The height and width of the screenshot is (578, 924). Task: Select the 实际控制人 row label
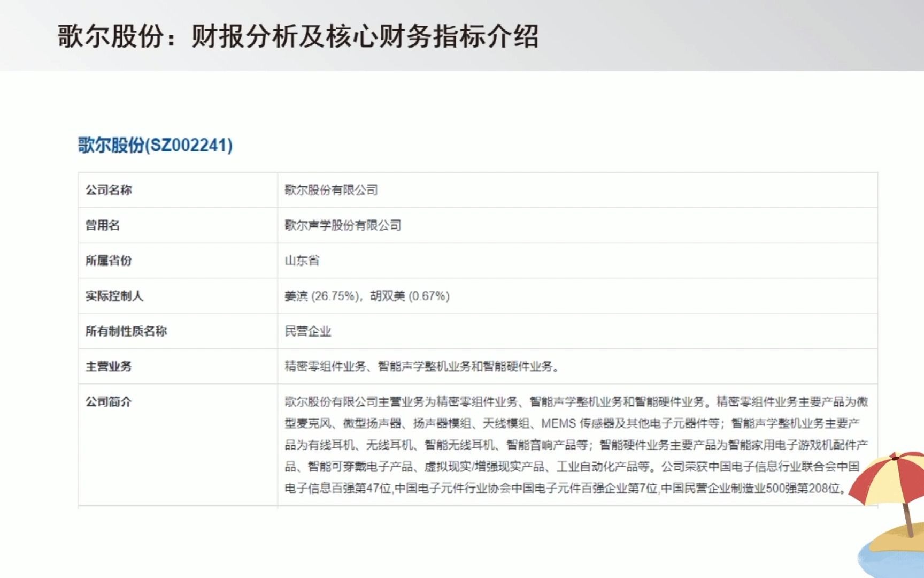click(x=114, y=296)
